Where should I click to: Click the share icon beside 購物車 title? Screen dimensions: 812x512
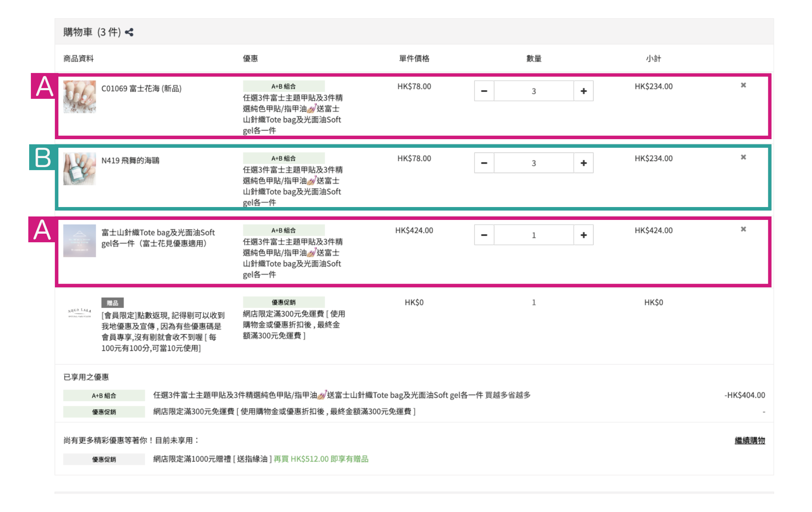pos(129,32)
